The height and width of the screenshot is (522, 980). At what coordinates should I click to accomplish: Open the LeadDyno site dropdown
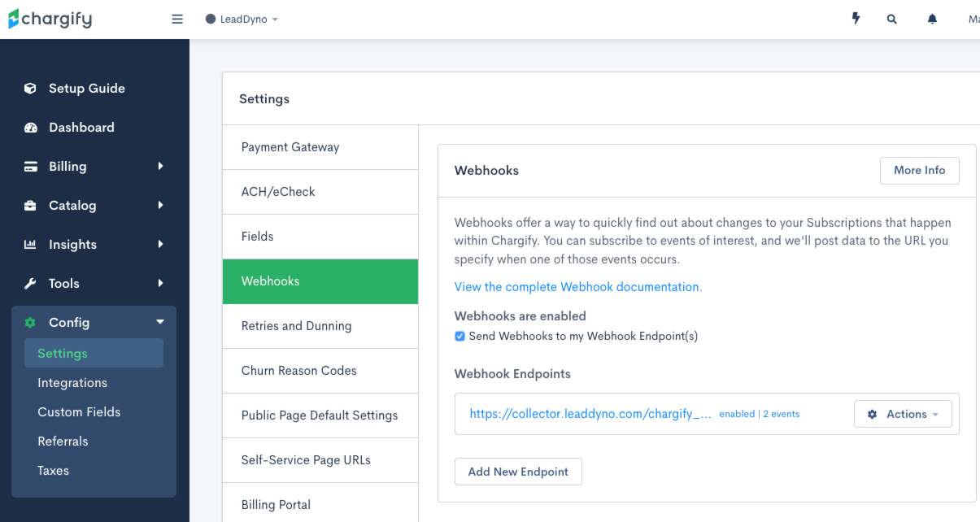[242, 19]
